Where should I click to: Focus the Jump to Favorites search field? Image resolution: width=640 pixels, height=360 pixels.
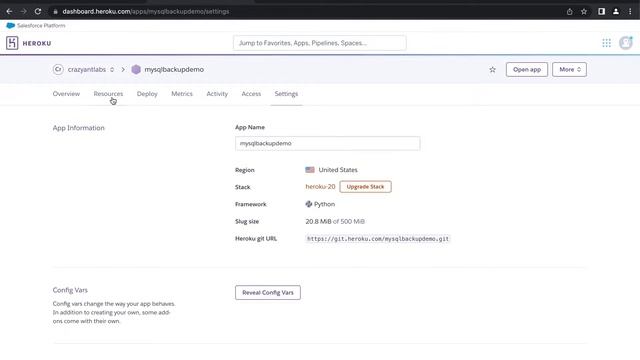[320, 43]
